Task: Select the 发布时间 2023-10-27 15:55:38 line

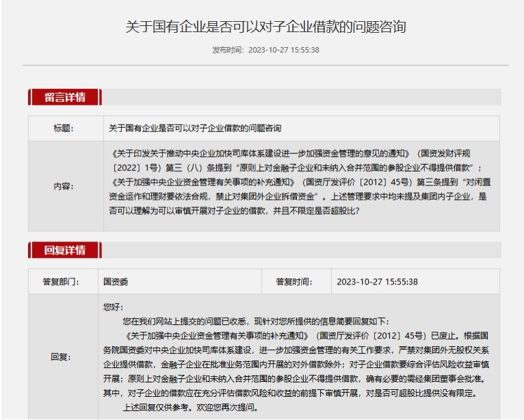Action: point(265,50)
